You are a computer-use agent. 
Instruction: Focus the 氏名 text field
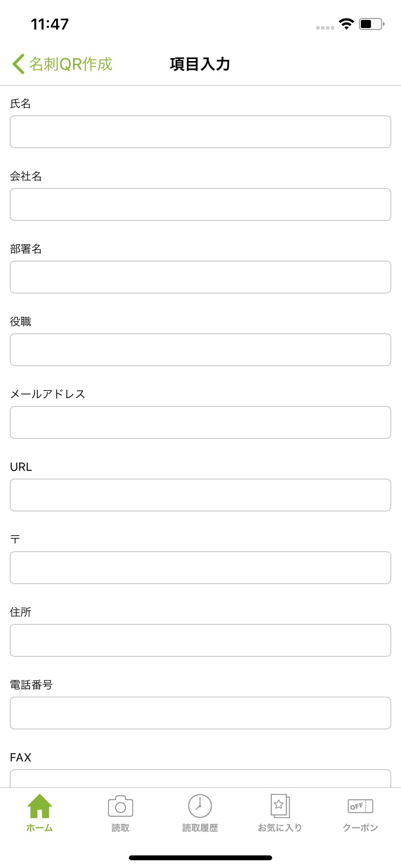point(200,132)
